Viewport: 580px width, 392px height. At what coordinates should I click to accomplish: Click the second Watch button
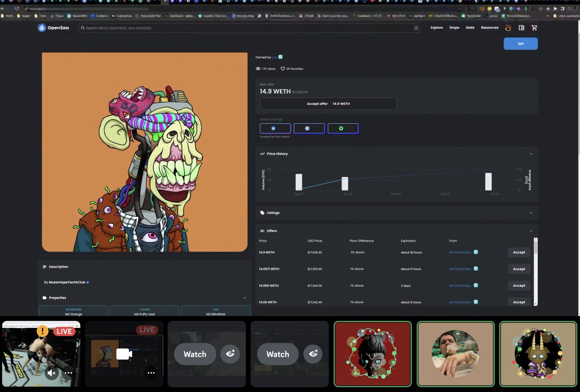[278, 354]
